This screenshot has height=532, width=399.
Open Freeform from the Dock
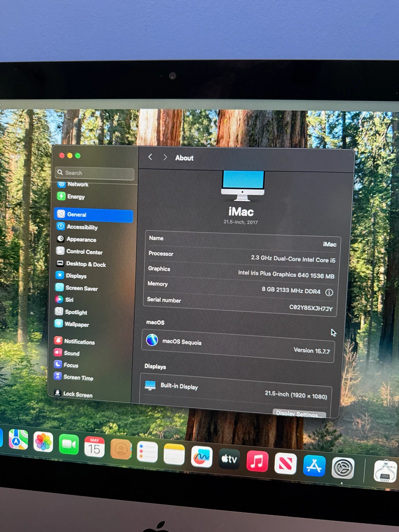[x=202, y=457]
